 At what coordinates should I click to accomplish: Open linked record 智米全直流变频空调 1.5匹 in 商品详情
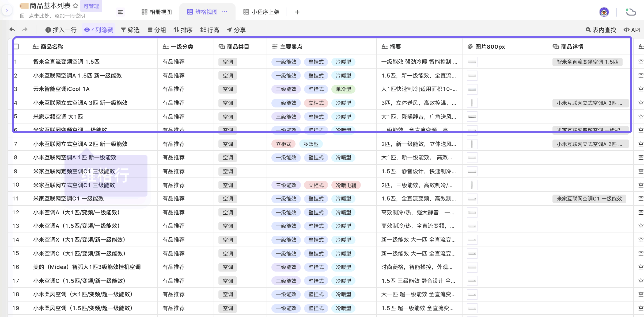[x=587, y=62]
